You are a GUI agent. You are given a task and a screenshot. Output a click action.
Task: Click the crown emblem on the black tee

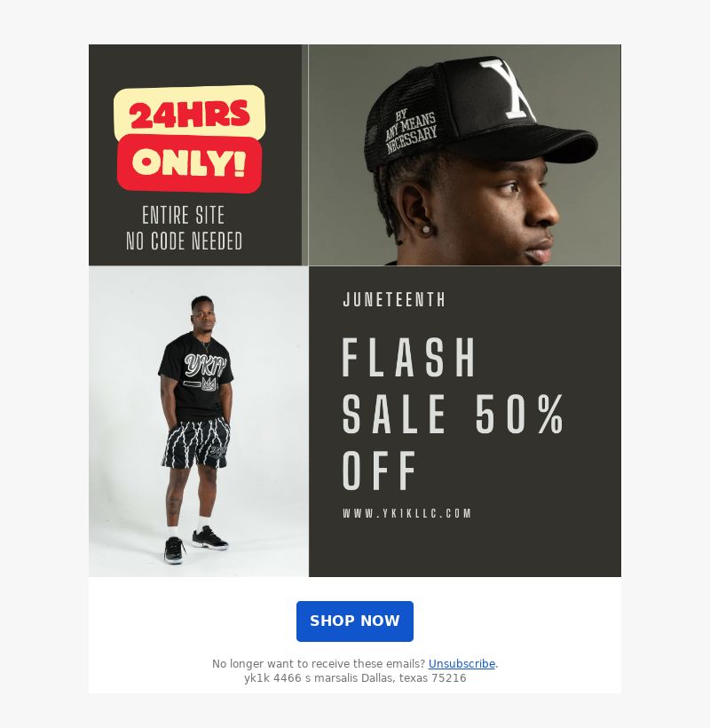[x=209, y=384]
